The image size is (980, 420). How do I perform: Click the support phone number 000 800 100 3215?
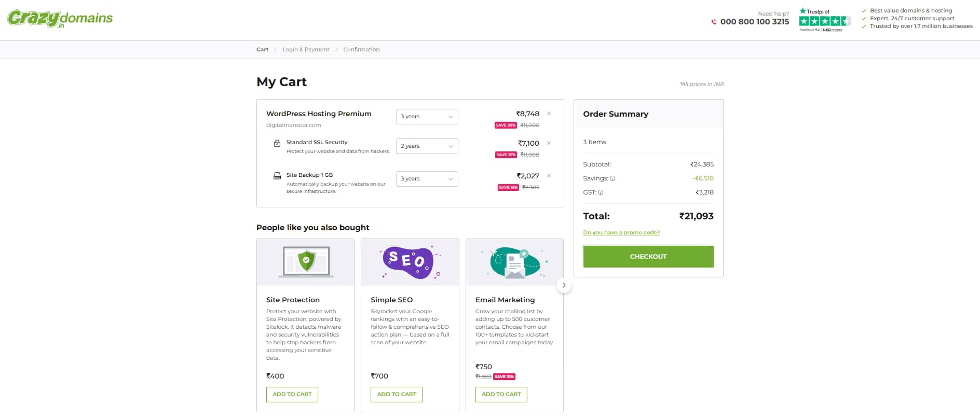(755, 22)
